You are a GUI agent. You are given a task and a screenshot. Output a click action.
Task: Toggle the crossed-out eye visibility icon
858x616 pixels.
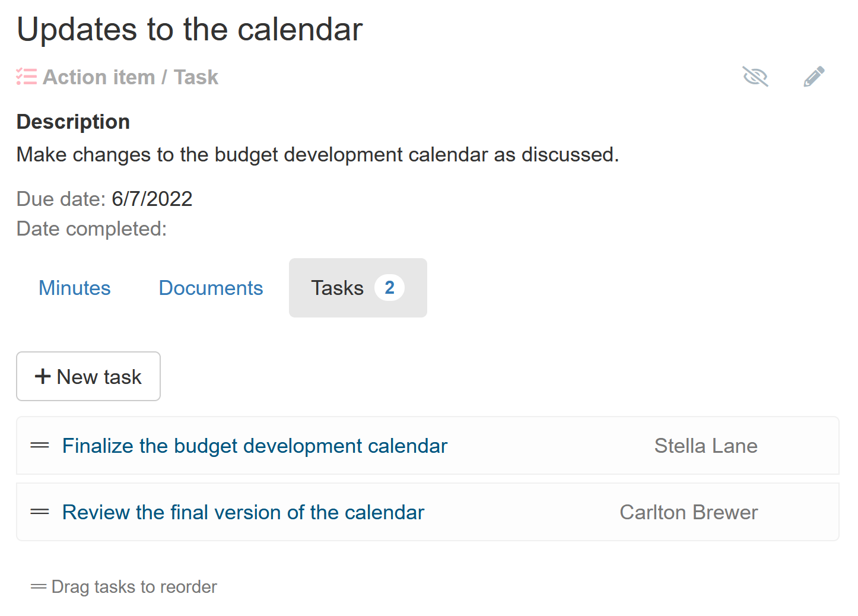[755, 77]
